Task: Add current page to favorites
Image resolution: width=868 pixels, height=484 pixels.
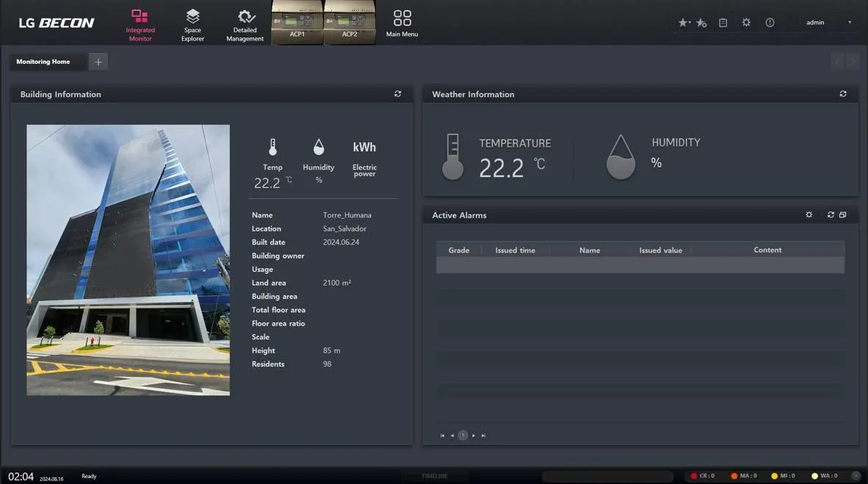Action: pyautogui.click(x=701, y=23)
